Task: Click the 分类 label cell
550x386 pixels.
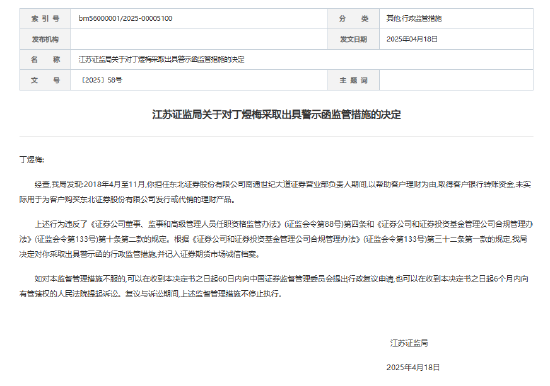Action: coord(353,19)
